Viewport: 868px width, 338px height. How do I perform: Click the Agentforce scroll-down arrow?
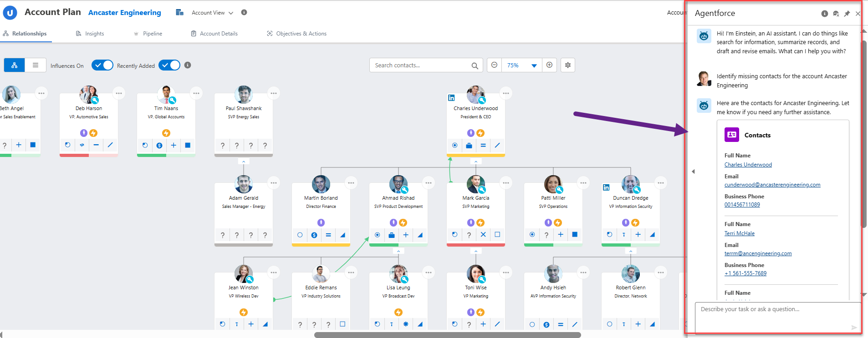[863, 295]
